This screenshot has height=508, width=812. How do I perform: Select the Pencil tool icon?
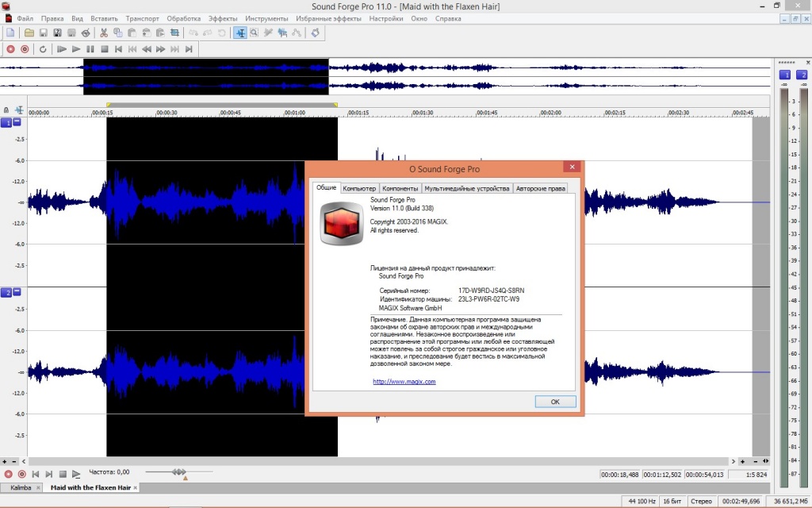(268, 33)
